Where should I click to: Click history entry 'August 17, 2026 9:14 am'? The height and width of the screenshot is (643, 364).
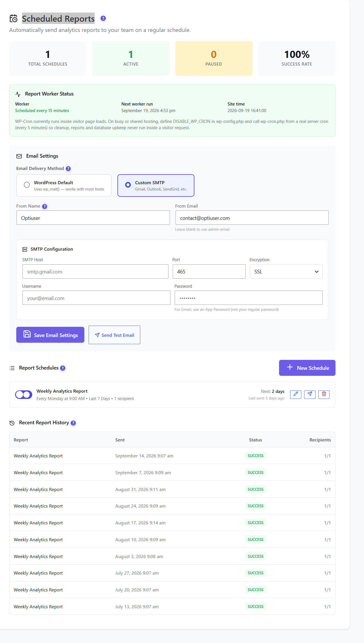(x=140, y=523)
